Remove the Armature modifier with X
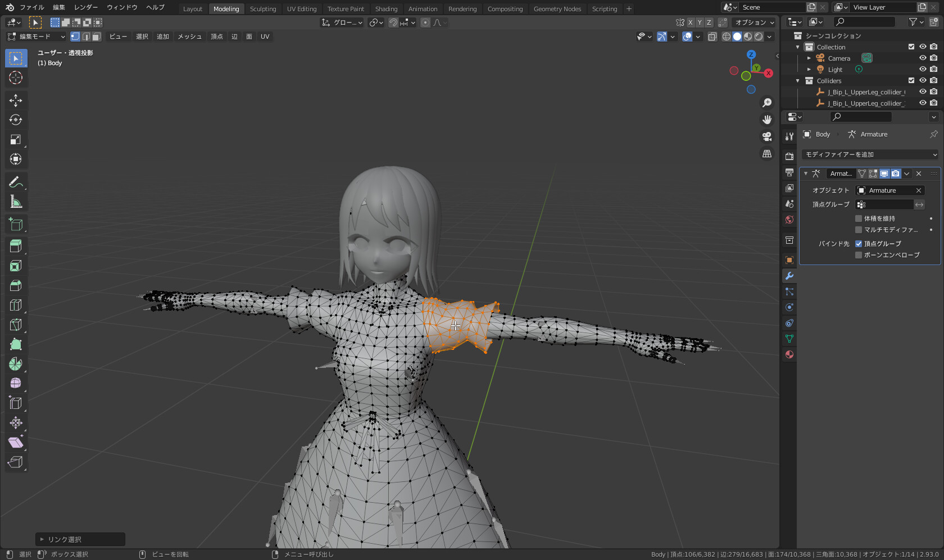The image size is (944, 560). (x=919, y=174)
